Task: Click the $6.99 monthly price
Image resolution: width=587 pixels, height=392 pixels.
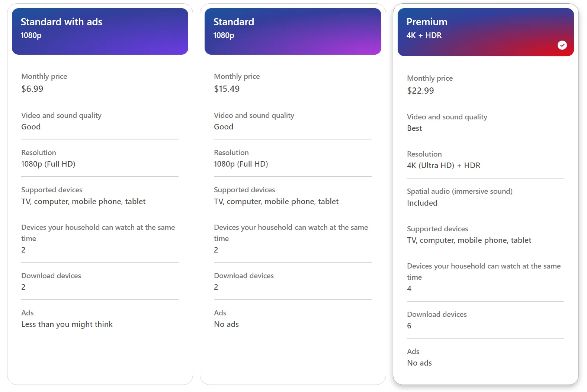Action: pos(32,89)
